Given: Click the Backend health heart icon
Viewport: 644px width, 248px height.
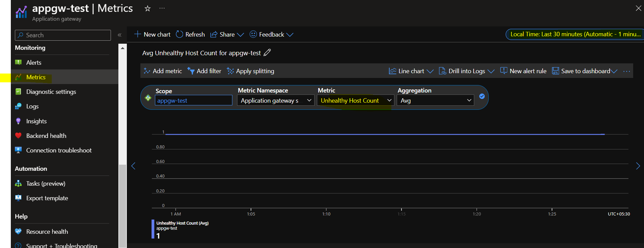Looking at the screenshot, I should tap(18, 136).
